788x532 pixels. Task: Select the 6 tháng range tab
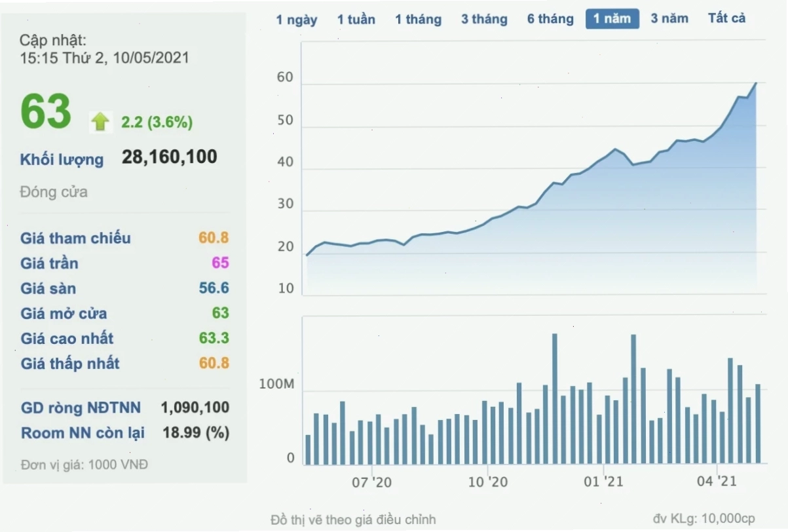point(550,19)
